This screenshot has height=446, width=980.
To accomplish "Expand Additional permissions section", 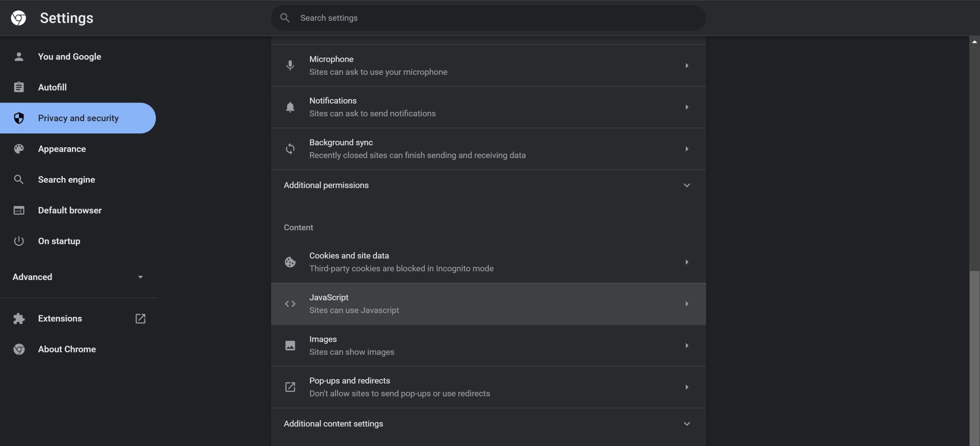I will point(687,185).
